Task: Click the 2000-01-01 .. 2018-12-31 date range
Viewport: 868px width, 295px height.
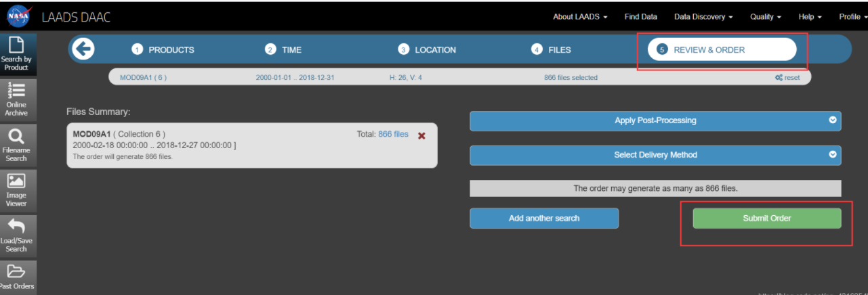Action: click(x=295, y=77)
